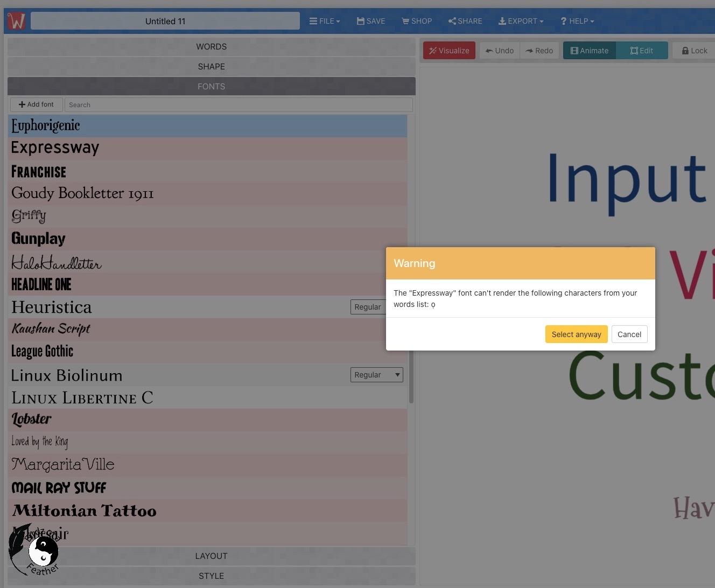Expand the STYLE panel section
The height and width of the screenshot is (588, 715).
[x=212, y=576]
